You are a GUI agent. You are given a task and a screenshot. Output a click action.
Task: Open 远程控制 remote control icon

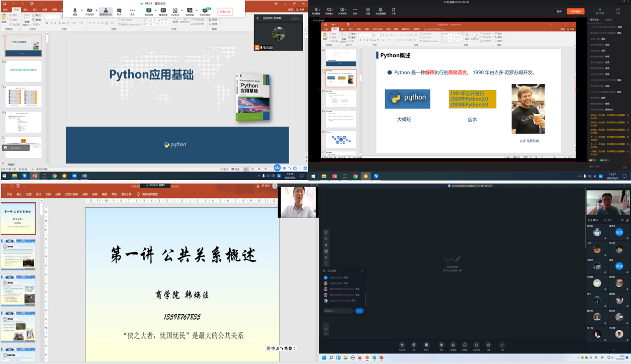(190, 11)
